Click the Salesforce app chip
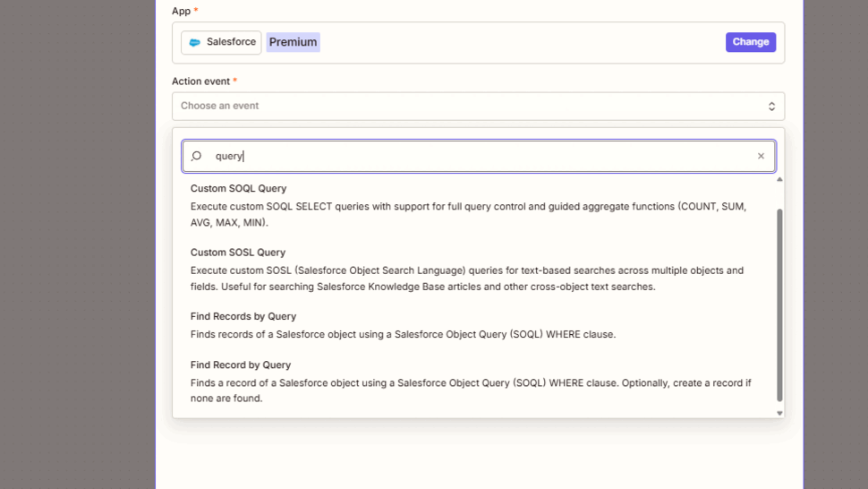This screenshot has width=868, height=489. (221, 43)
